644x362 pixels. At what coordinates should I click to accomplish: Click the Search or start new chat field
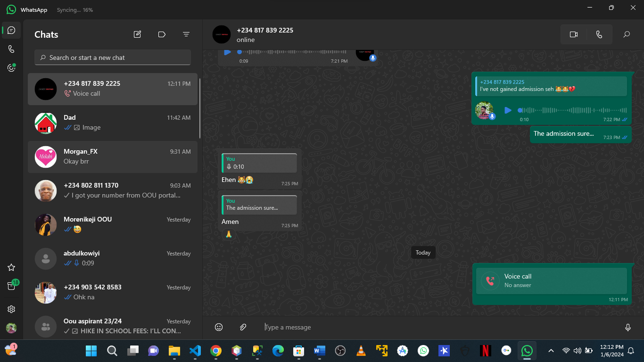coord(113,58)
